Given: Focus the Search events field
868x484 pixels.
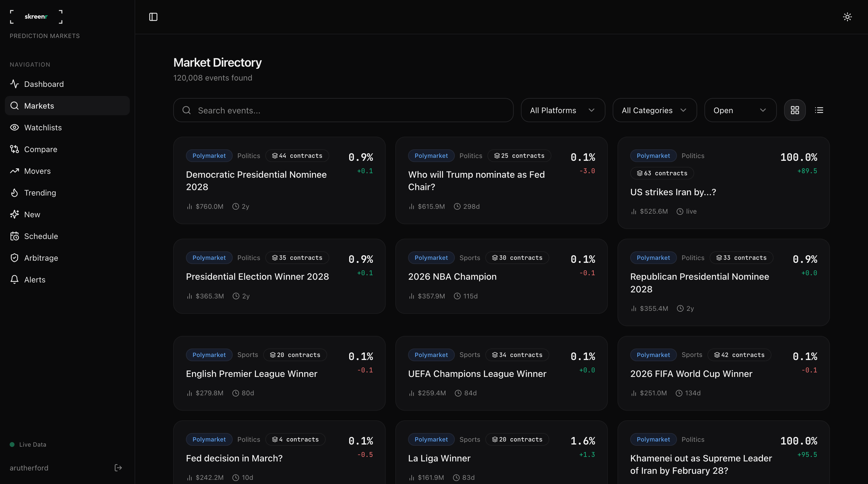Looking at the screenshot, I should [343, 110].
